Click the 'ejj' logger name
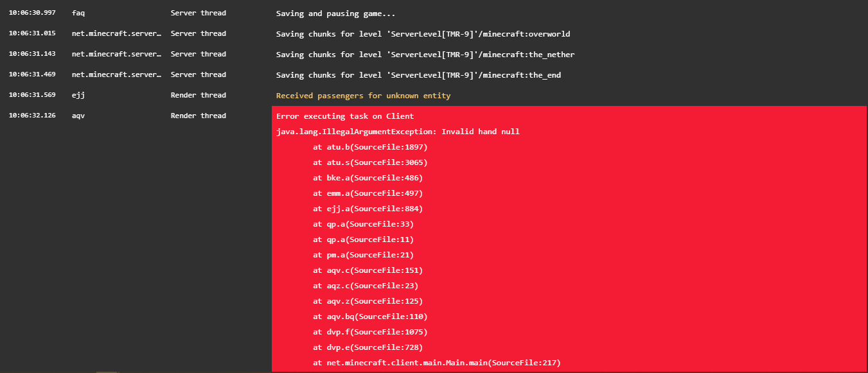Image resolution: width=868 pixels, height=373 pixels. 78,95
